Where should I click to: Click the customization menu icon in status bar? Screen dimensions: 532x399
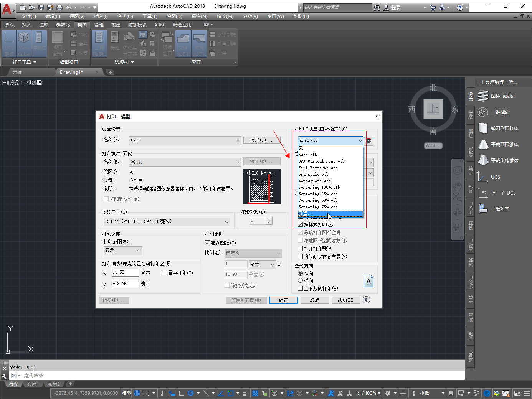pos(527,393)
